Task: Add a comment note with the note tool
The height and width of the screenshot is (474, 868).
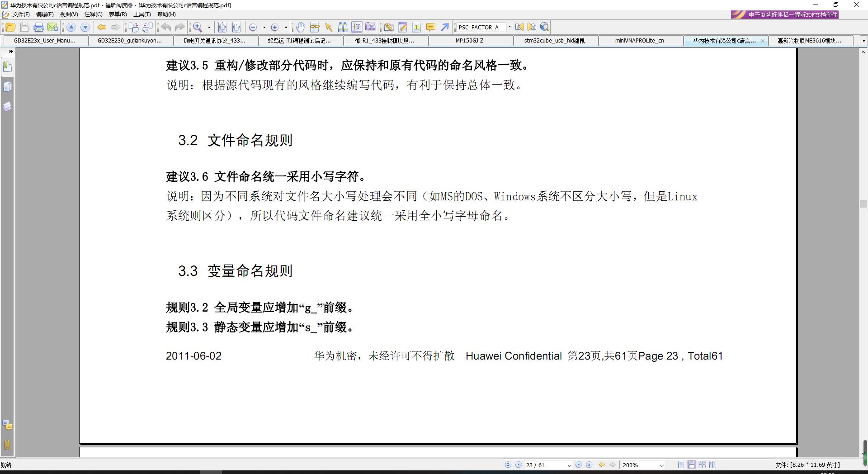Action: [x=430, y=27]
